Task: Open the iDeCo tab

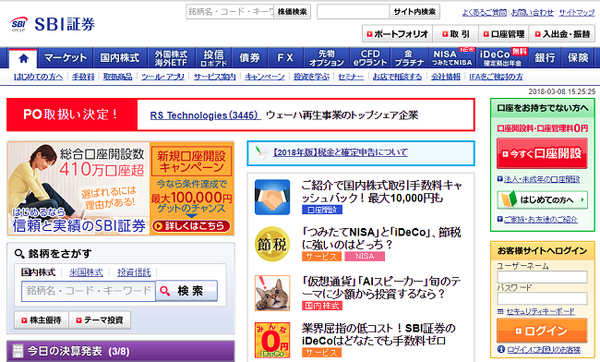Action: [502, 58]
